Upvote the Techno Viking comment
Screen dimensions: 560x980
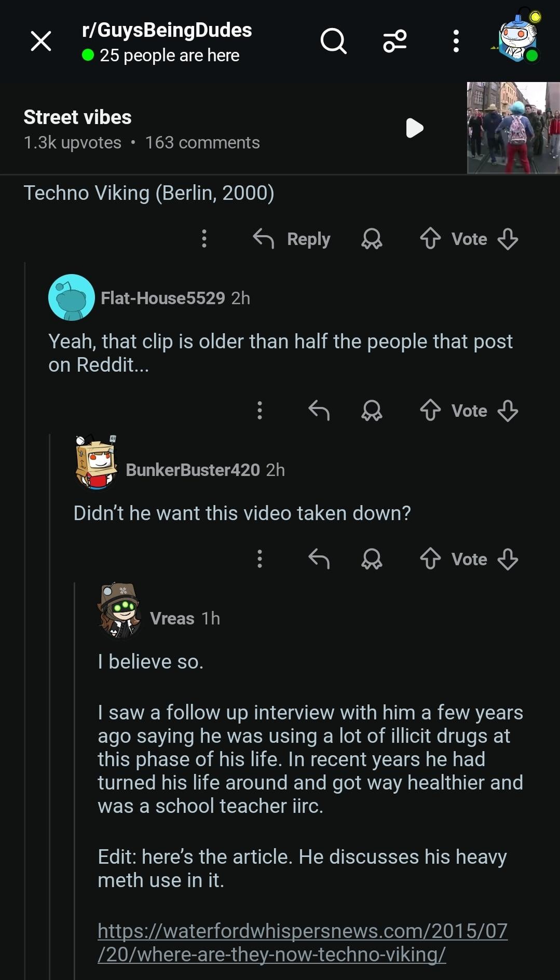click(430, 239)
